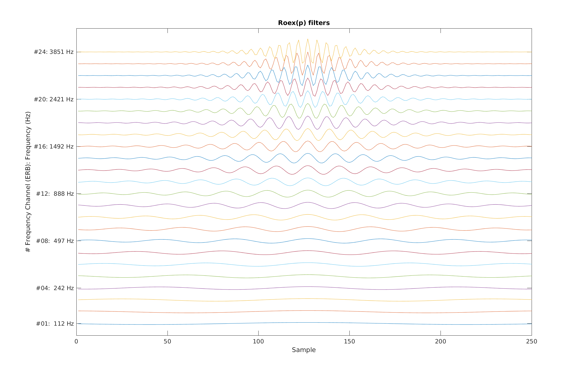Click the '#12: 888 Hz' tick label
Image resolution: width=588 pixels, height=377 pixels.
click(x=55, y=194)
